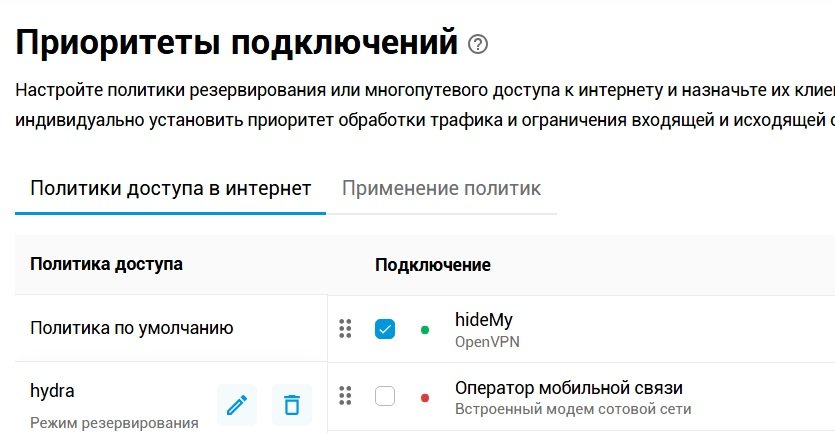
Task: Click red status dot for Оператор мобильной связи
Action: tap(425, 397)
